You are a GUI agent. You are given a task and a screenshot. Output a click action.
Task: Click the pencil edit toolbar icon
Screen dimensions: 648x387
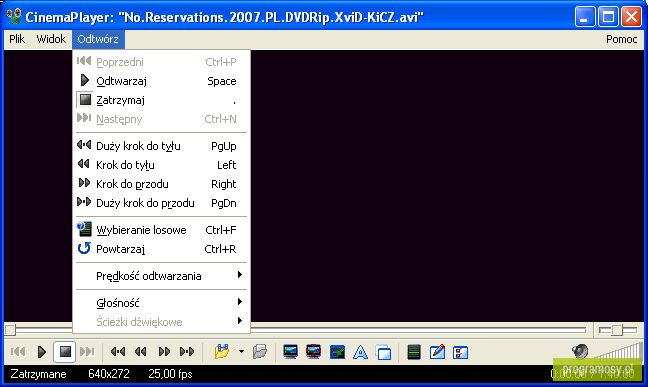(x=437, y=352)
